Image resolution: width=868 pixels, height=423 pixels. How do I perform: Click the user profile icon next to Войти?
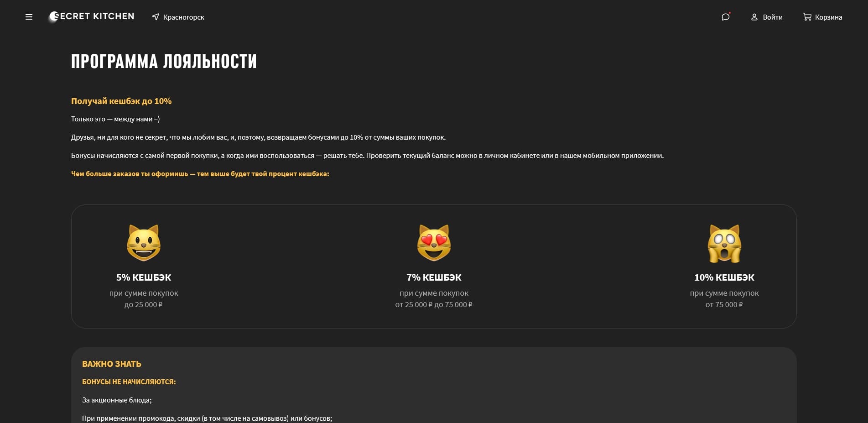[754, 17]
